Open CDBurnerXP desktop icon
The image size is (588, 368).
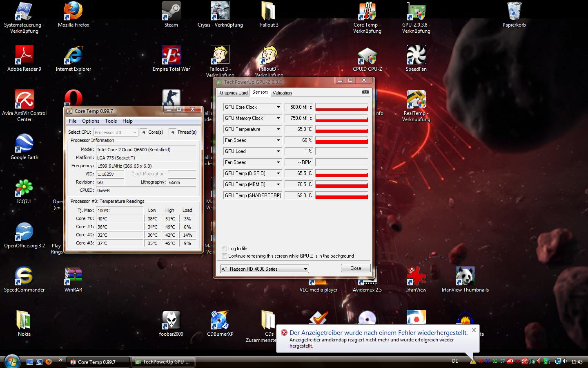220,321
